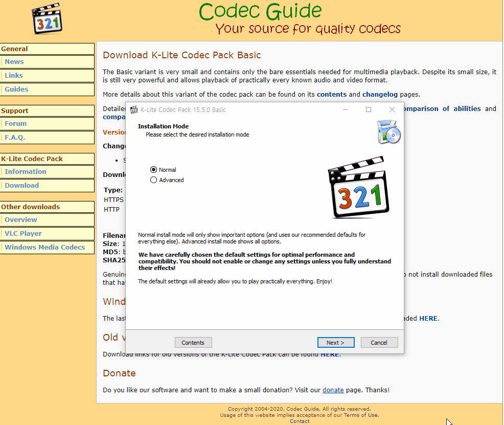The image size is (504, 425).
Task: Open the F.A.Q. sidebar item
Action: click(47, 138)
